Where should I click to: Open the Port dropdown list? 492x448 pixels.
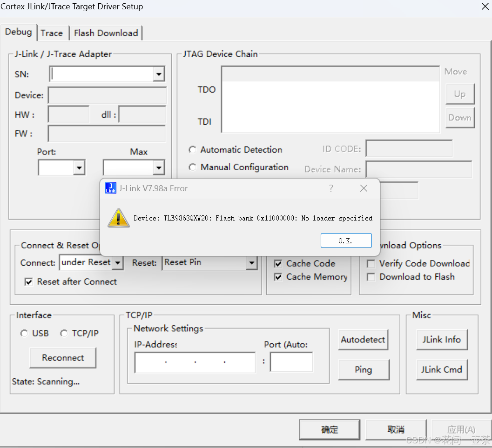[x=80, y=168]
